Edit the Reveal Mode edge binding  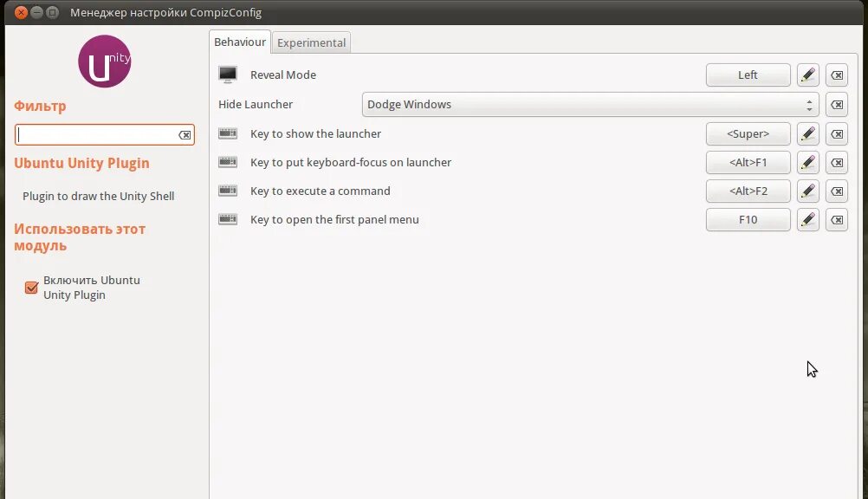tap(807, 75)
